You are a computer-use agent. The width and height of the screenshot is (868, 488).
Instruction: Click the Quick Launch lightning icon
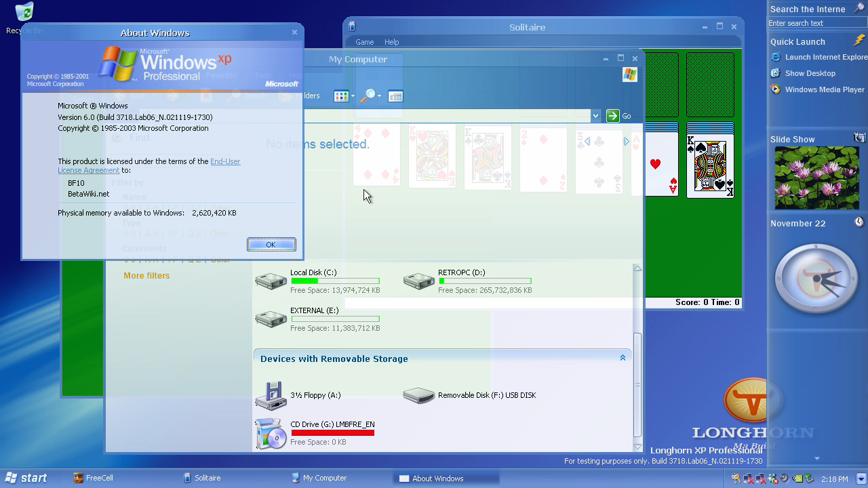point(859,41)
